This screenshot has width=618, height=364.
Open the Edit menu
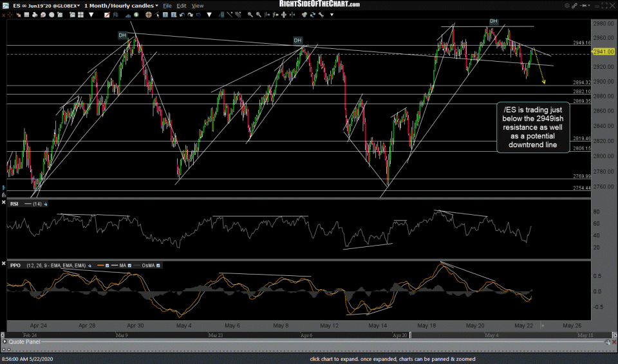pyautogui.click(x=182, y=6)
